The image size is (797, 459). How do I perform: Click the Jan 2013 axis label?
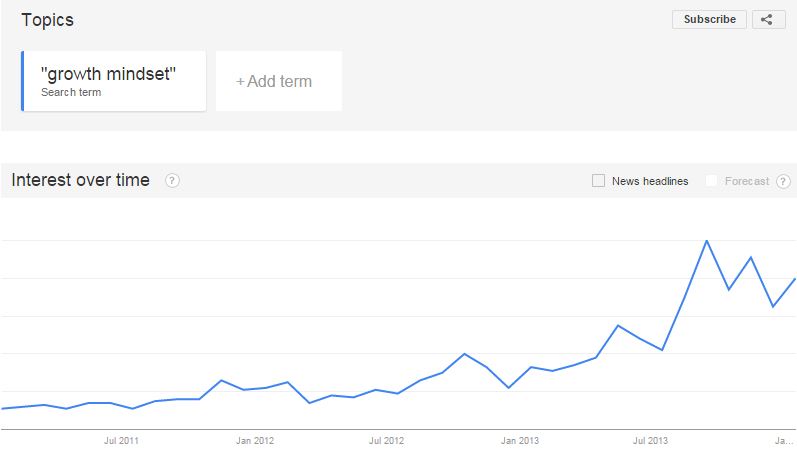click(x=519, y=441)
